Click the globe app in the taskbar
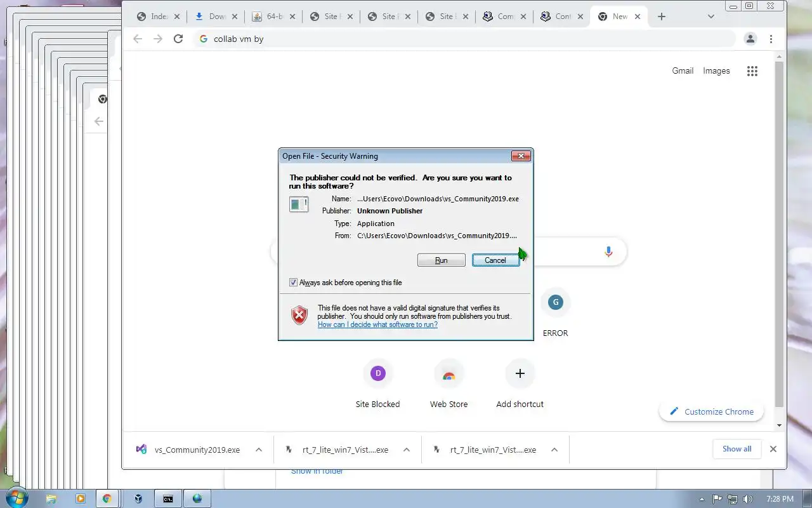 197,498
